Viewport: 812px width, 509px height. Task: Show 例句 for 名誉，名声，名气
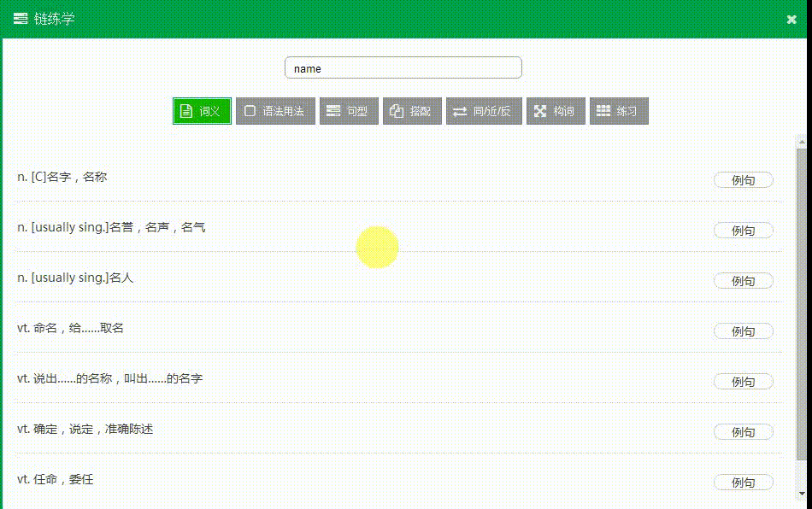[743, 231]
